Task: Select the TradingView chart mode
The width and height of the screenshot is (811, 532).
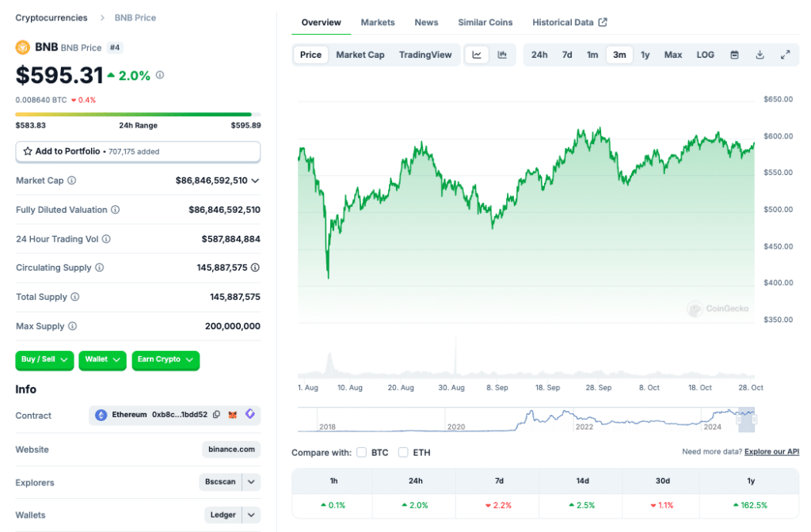Action: coord(425,55)
